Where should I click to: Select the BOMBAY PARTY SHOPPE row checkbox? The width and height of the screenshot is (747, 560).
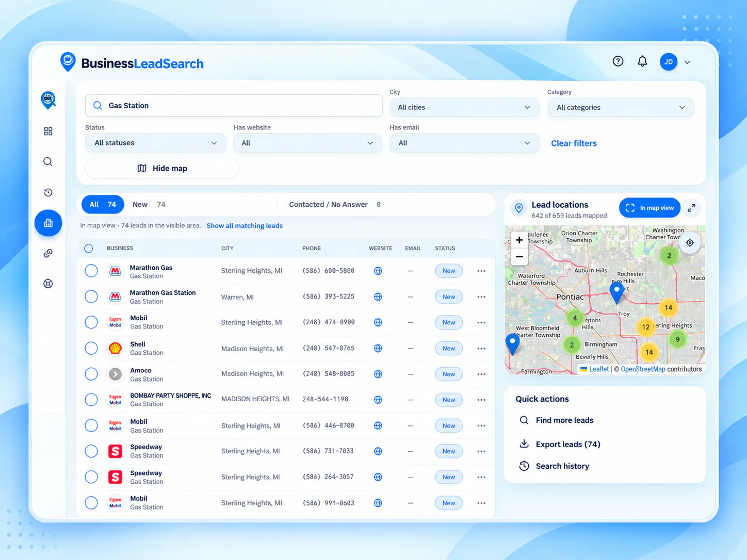(x=91, y=400)
